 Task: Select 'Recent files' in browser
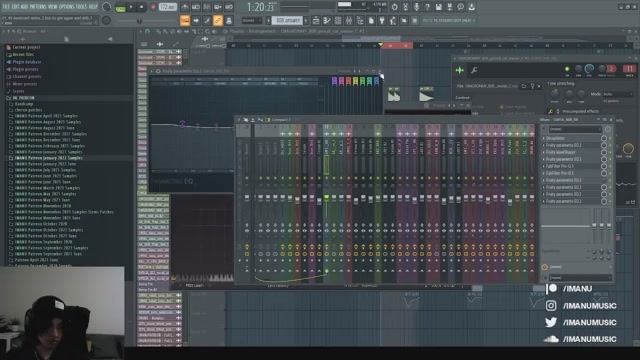tap(24, 54)
